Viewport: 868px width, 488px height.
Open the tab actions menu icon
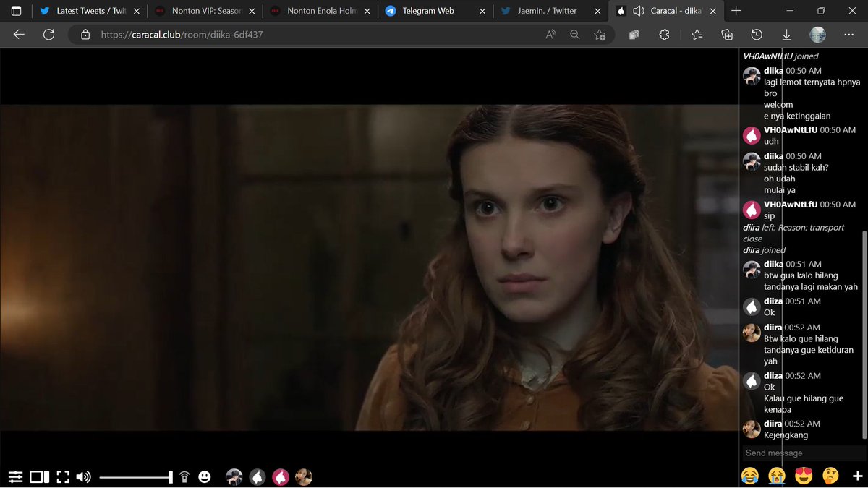(16, 11)
